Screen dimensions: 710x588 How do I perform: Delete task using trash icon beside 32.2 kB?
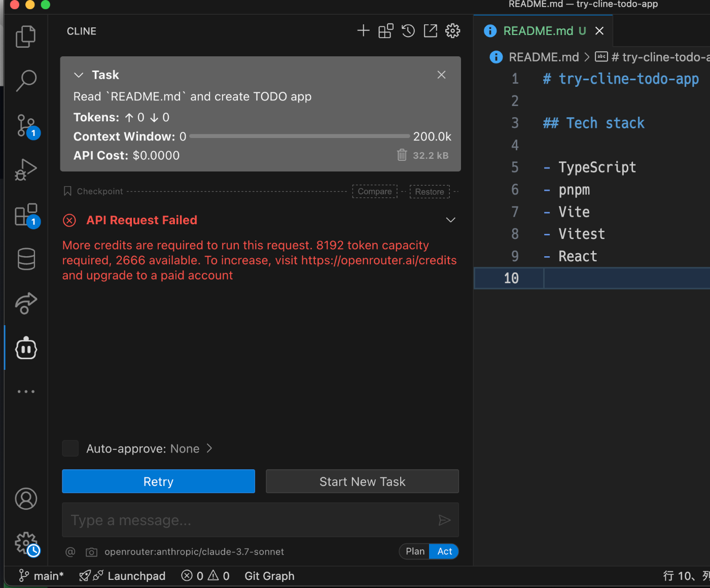pos(402,155)
